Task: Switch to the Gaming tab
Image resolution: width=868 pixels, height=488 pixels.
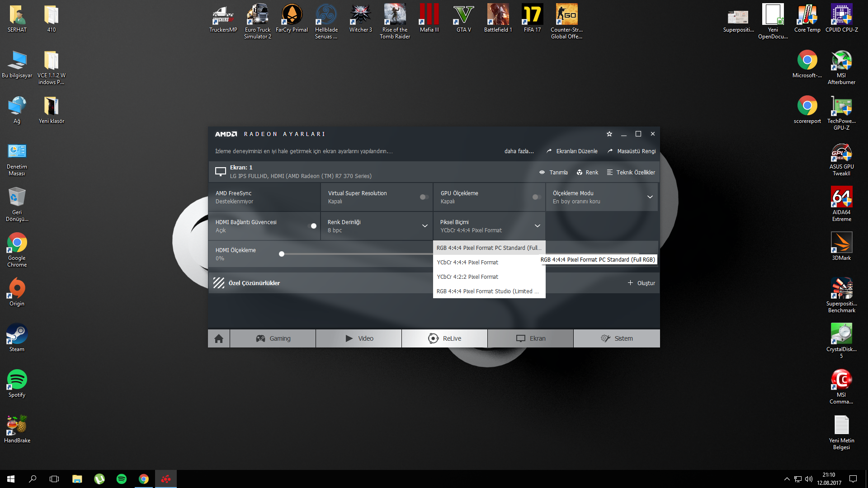Action: tap(273, 338)
